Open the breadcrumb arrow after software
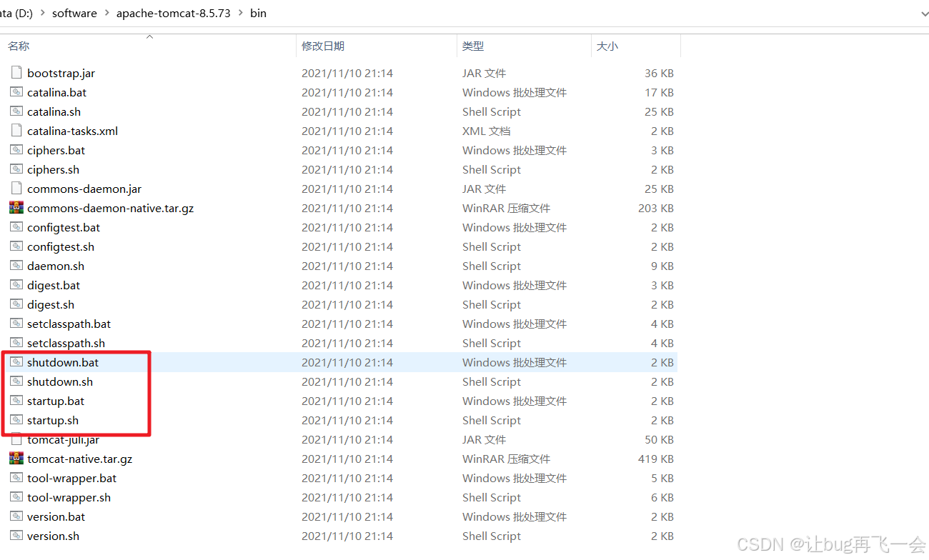This screenshot has height=560, width=929. [x=106, y=12]
